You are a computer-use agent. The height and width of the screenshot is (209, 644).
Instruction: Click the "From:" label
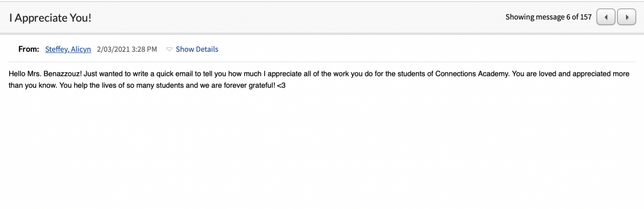[29, 49]
